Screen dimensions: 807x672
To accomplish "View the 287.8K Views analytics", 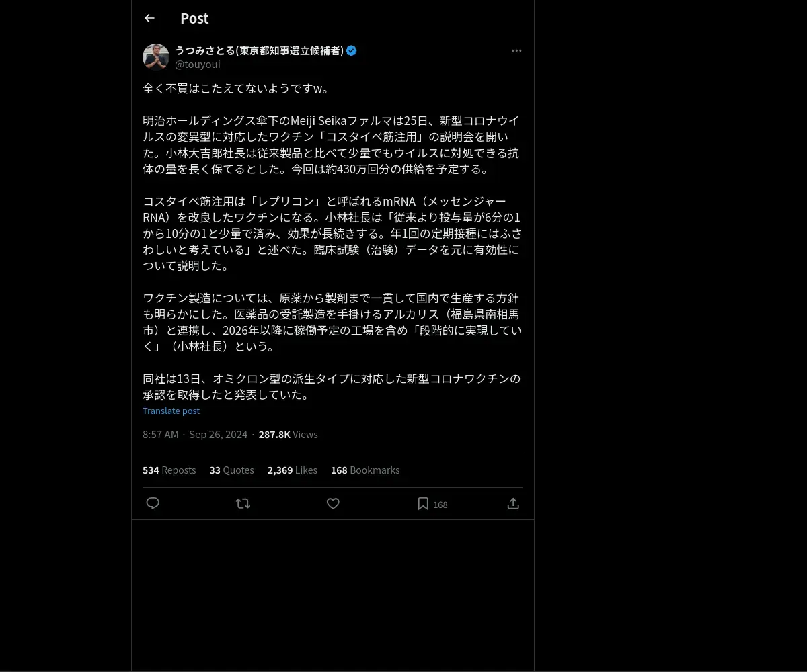I will coord(288,435).
